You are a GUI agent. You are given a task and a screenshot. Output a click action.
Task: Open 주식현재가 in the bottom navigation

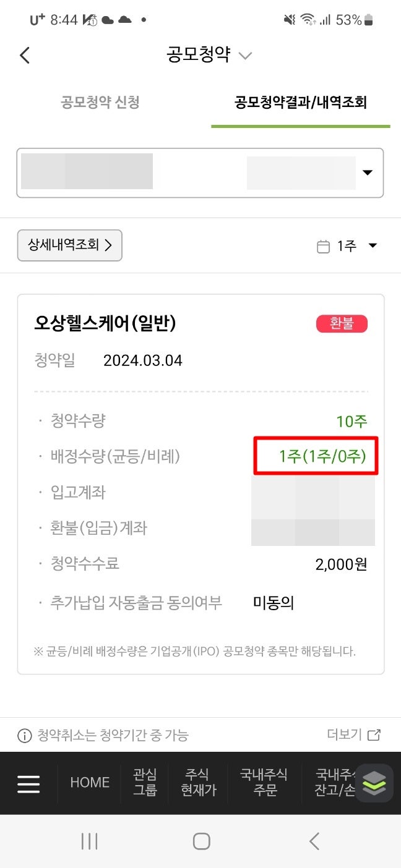pos(197,783)
